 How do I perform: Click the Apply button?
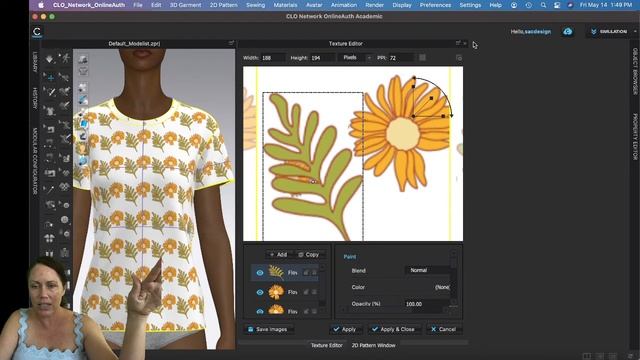[345, 329]
